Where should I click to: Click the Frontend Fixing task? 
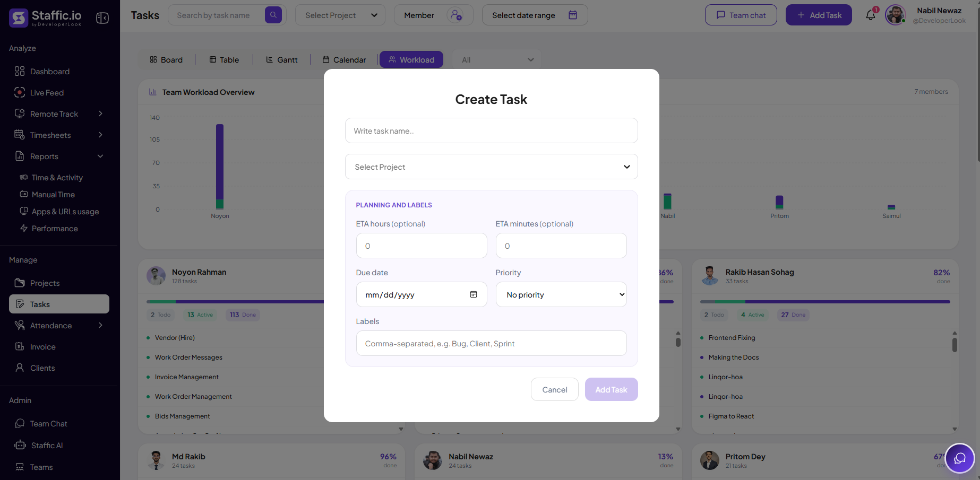pos(732,337)
